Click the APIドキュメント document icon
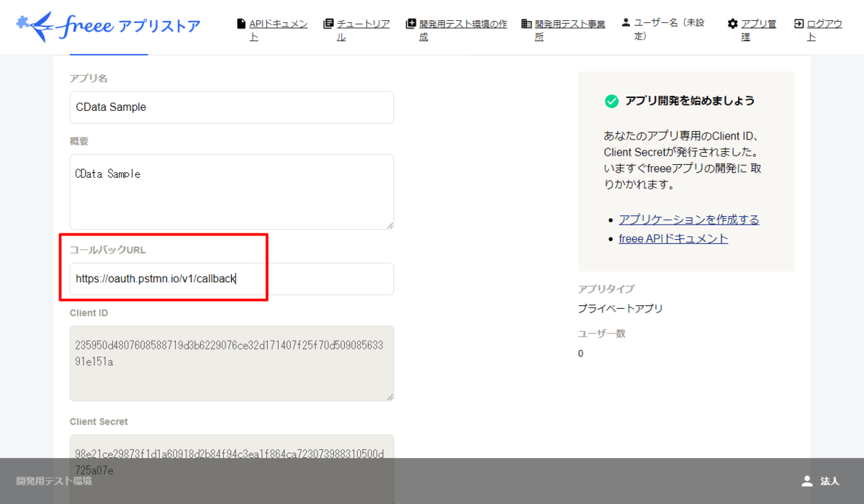 tap(241, 24)
